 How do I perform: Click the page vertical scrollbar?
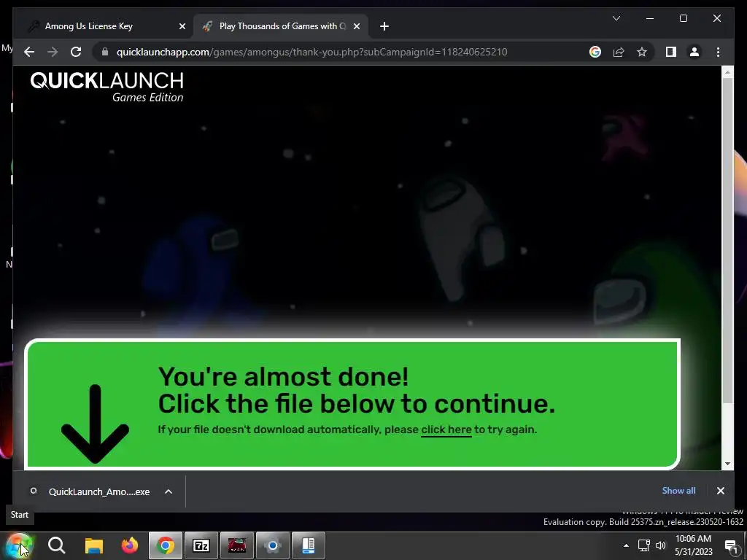pos(727,241)
